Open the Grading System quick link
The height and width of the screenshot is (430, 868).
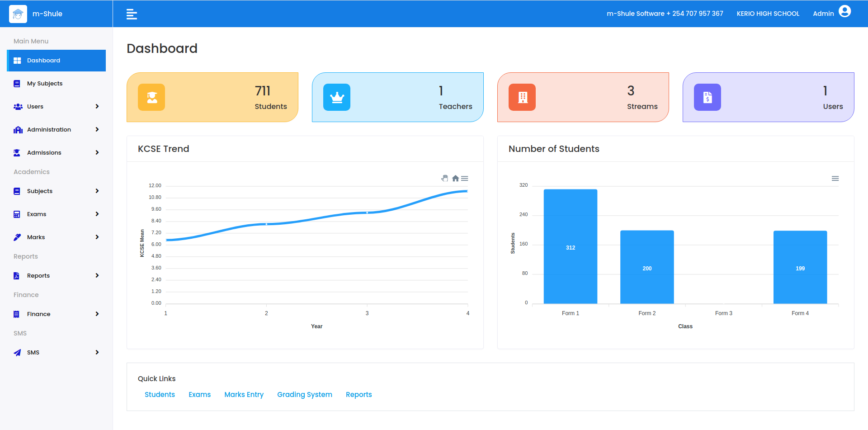304,395
